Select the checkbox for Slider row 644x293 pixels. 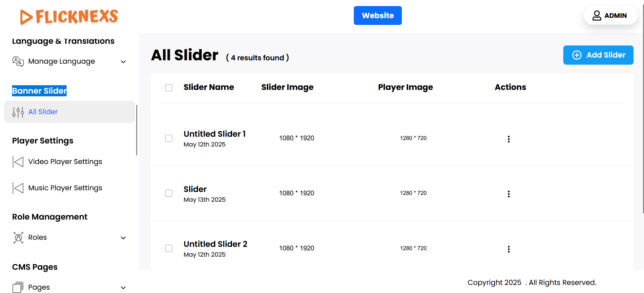click(169, 193)
